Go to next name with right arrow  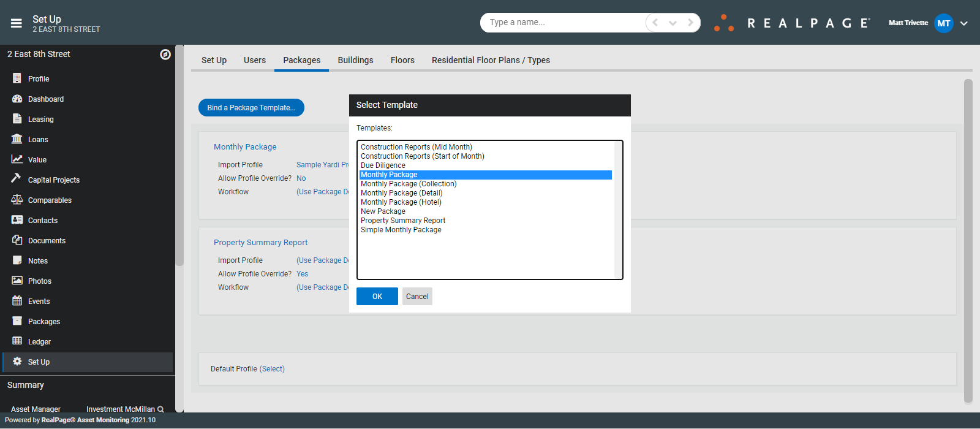coord(690,23)
